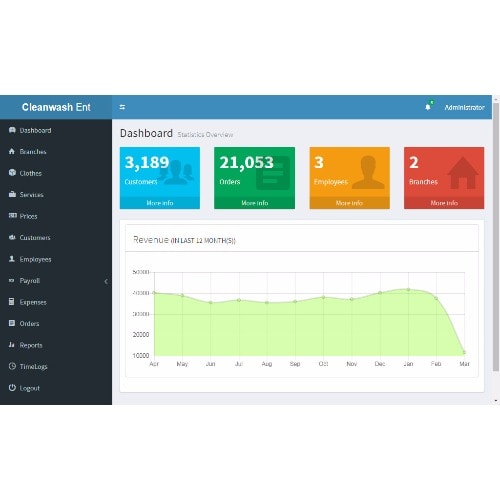
Task: Open the Employees menu item
Action: click(x=56, y=259)
